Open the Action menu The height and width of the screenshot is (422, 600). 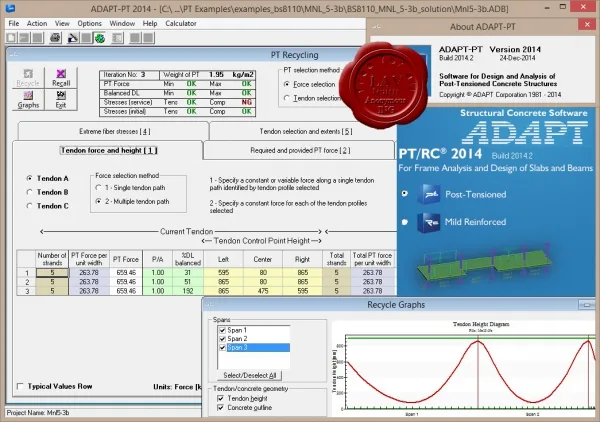pos(37,23)
